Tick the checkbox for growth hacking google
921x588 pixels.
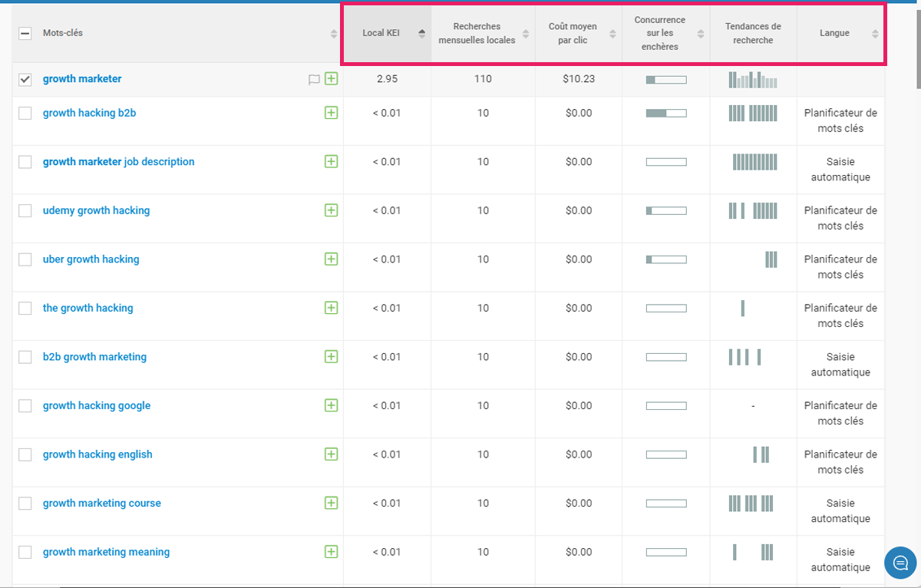[x=25, y=406]
